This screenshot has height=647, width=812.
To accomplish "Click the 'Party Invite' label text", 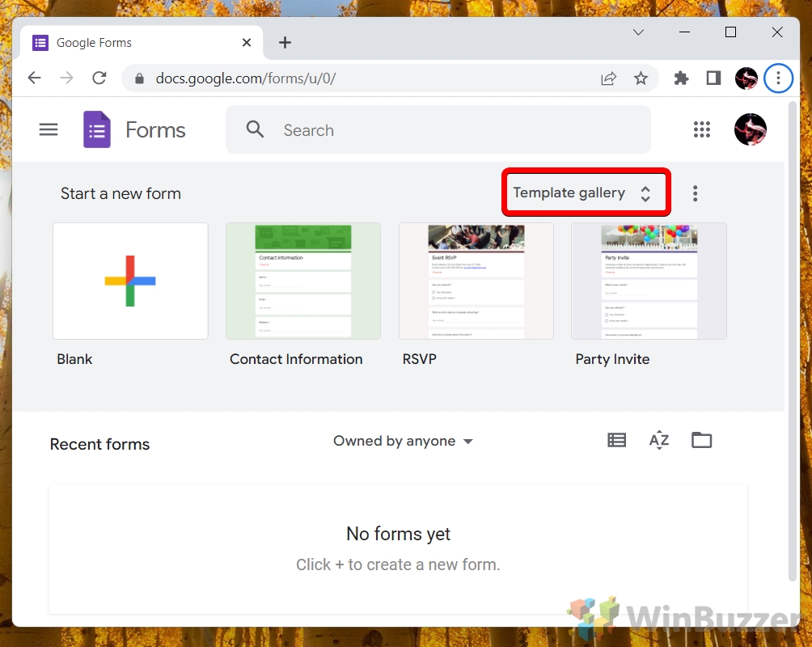I will [x=612, y=359].
